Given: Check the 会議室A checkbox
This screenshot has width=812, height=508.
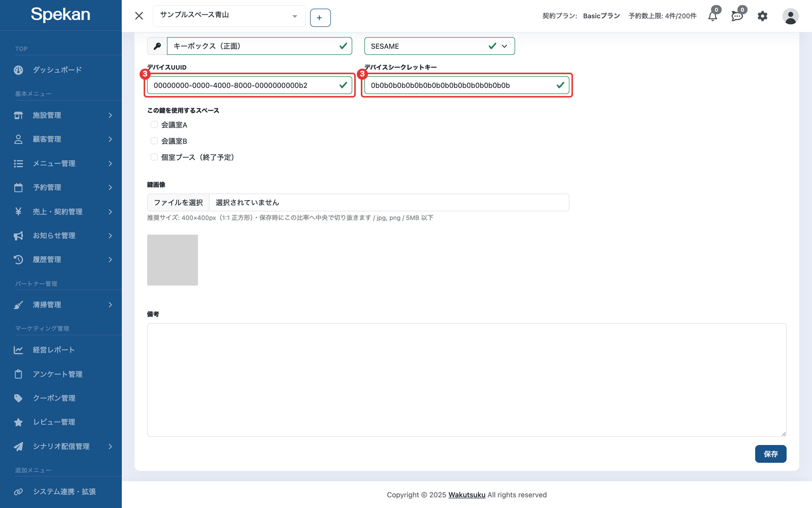Looking at the screenshot, I should tap(154, 124).
